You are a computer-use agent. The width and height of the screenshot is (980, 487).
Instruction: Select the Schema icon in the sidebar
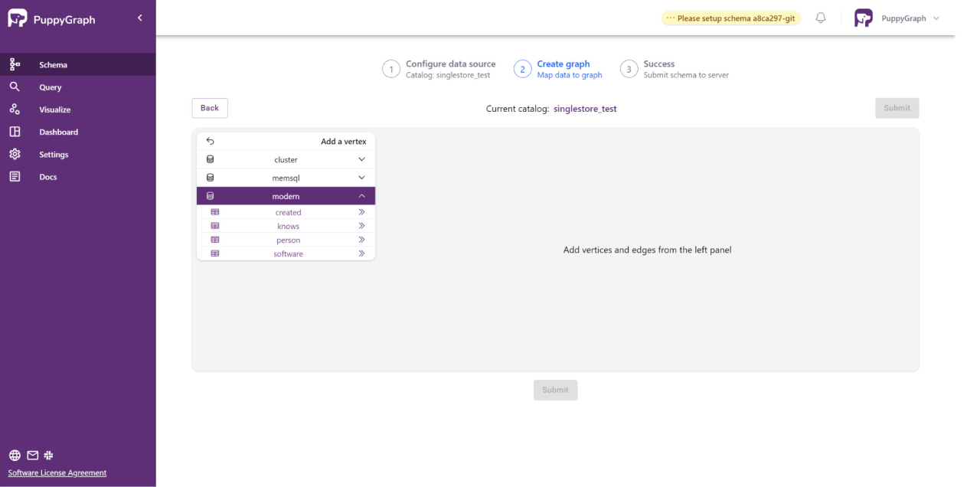tap(14, 64)
